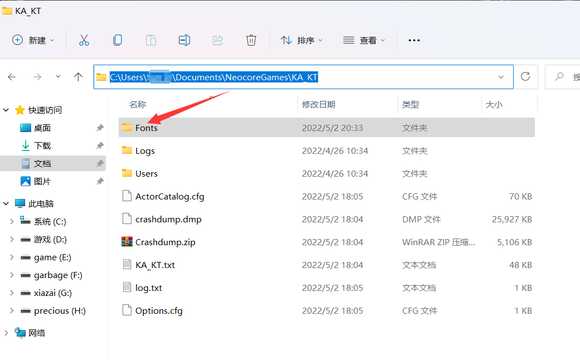Expand the 游戏 (D:) drive tree node
Screen dimensions: 580x360
tap(12, 239)
